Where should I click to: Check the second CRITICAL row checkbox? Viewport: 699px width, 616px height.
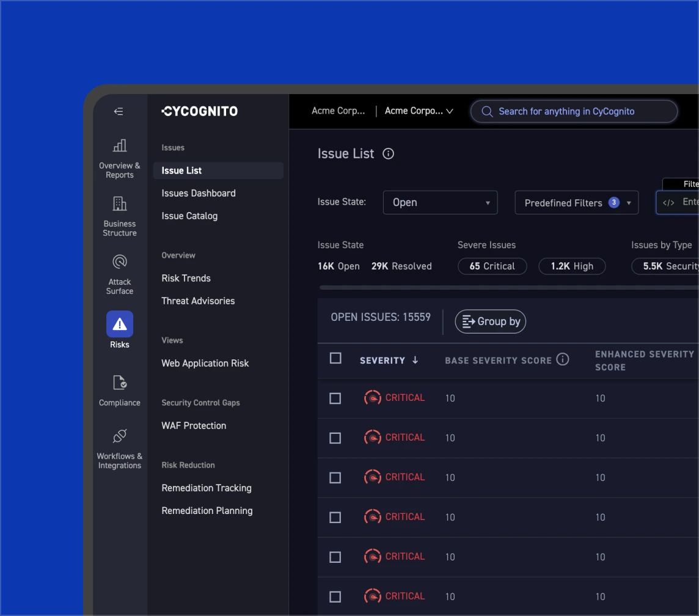pos(335,438)
